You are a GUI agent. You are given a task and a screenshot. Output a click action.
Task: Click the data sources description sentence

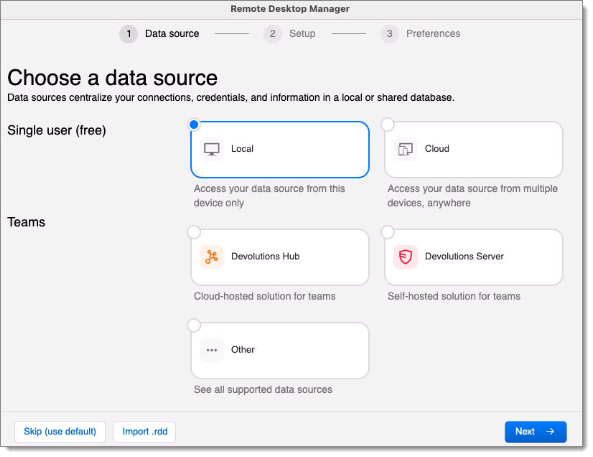click(x=231, y=98)
